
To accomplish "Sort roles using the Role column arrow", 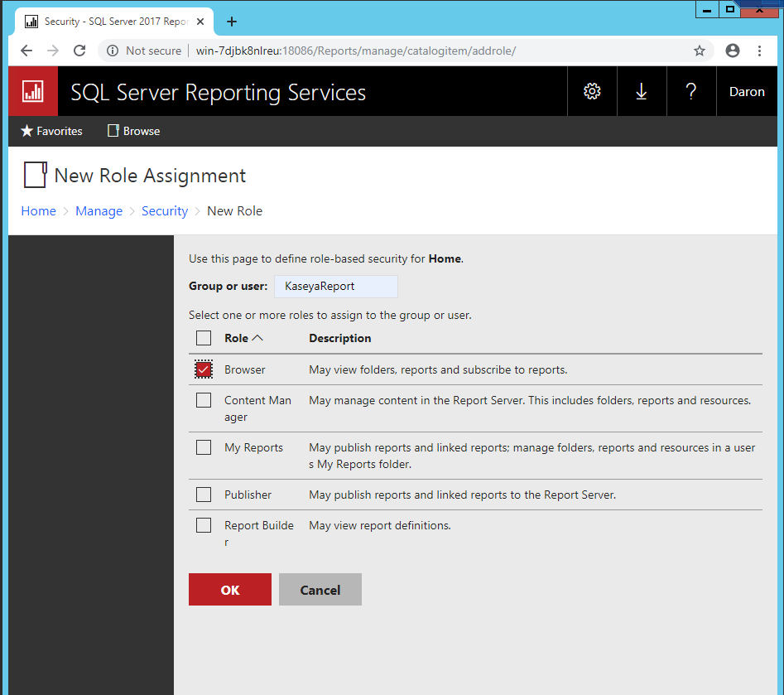I will [x=257, y=338].
